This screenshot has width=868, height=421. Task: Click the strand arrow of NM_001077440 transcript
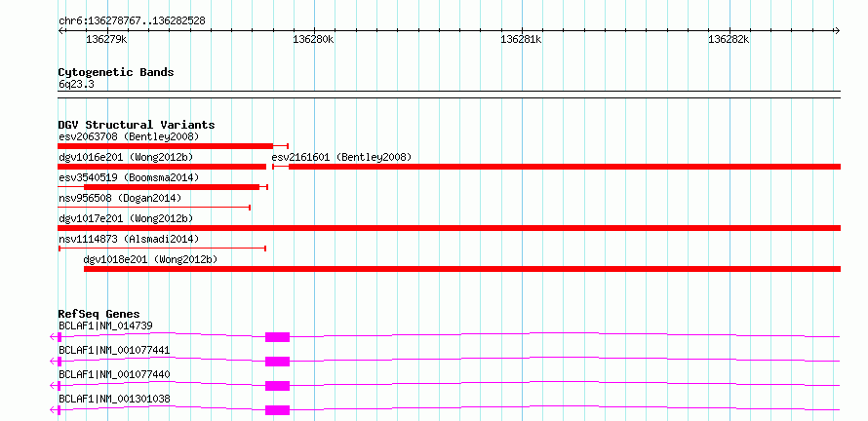pyautogui.click(x=53, y=386)
